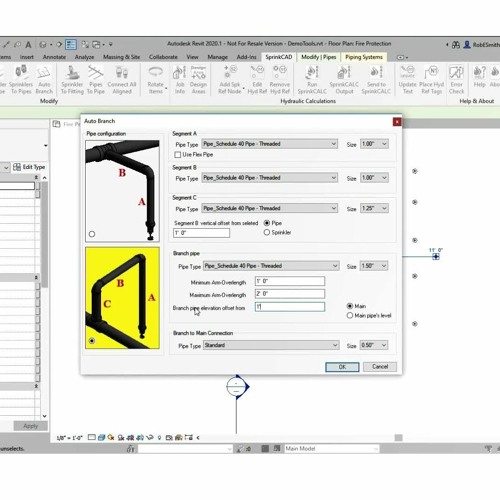This screenshot has width=500, height=500.
Task: Click the Maximum Arm-Over length field
Action: pos(290,294)
